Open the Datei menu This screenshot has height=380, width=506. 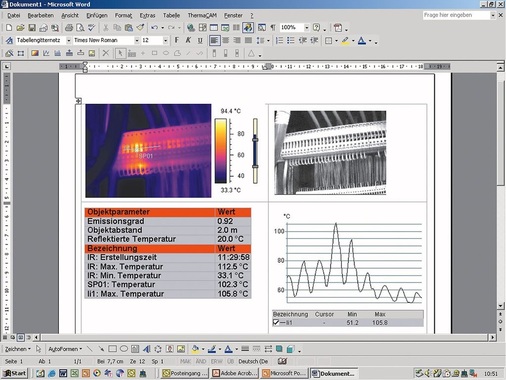click(x=14, y=15)
